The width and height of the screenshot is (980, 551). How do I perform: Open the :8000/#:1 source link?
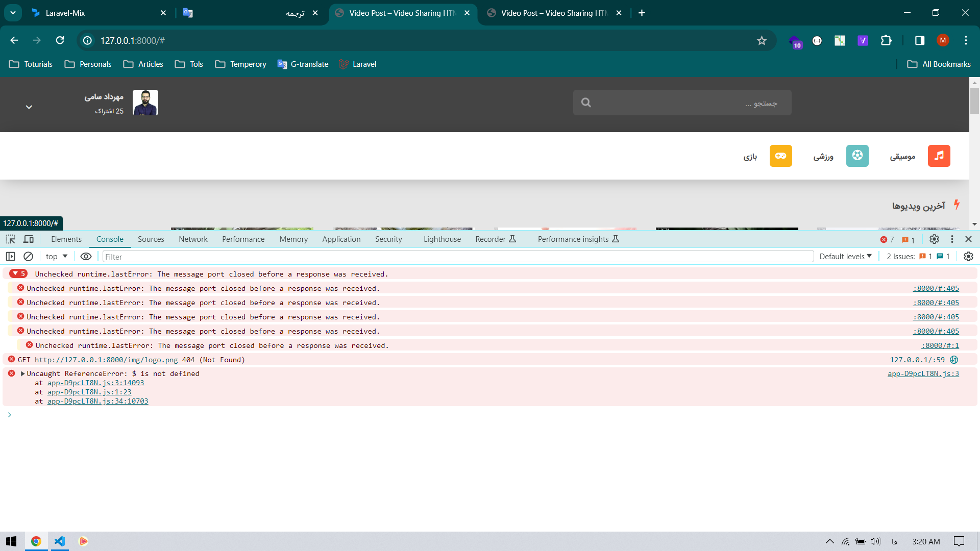point(940,345)
